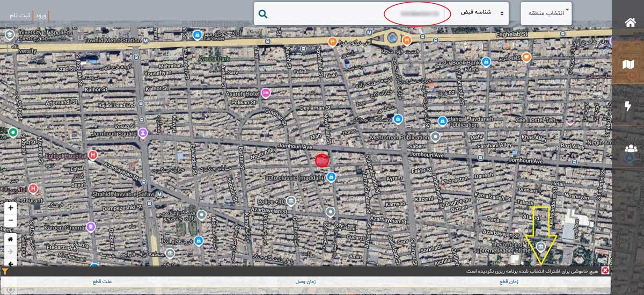This screenshot has width=644, height=295.
Task: Click the Car dealer map marker
Action: tap(197, 35)
